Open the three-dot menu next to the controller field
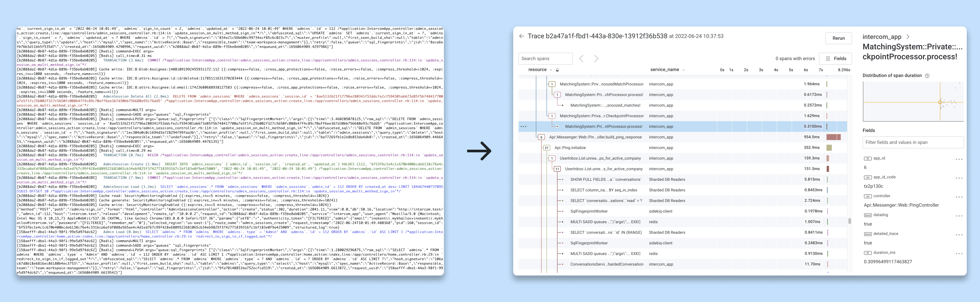 point(959,197)
